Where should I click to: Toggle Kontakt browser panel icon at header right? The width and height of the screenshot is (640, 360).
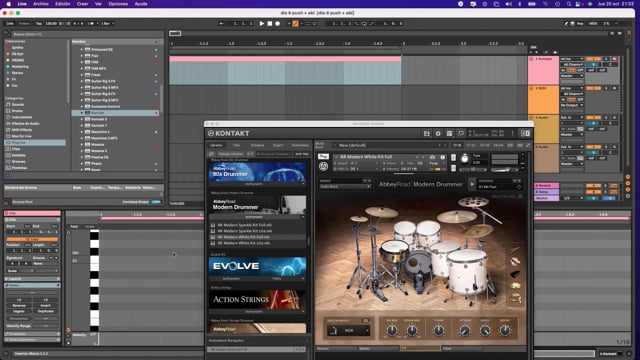[525, 133]
